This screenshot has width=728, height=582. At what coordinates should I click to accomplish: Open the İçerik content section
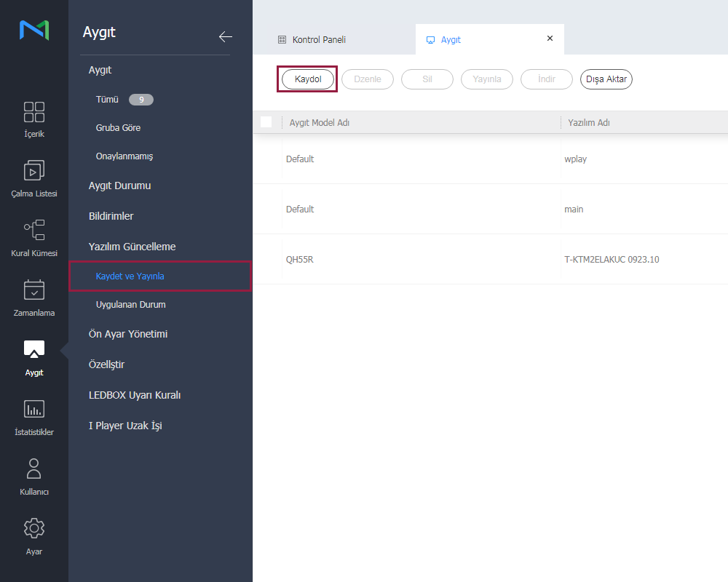pos(34,119)
